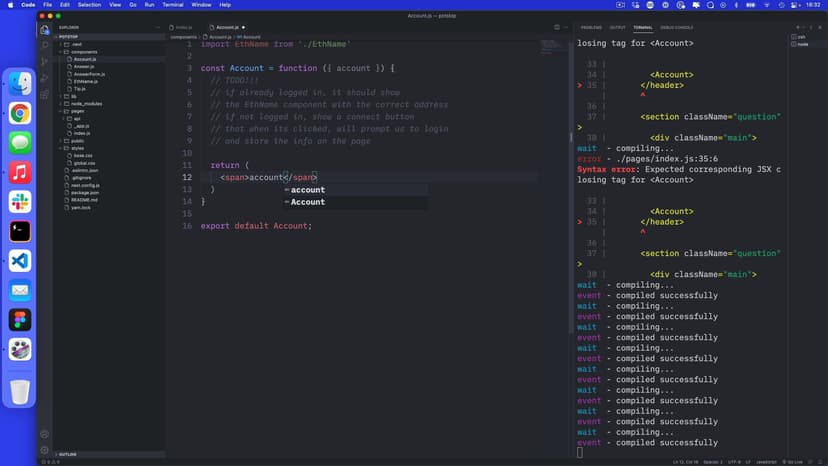Switch to the Debug Console tab
Image resolution: width=828 pixels, height=466 pixels.
pyautogui.click(x=677, y=27)
